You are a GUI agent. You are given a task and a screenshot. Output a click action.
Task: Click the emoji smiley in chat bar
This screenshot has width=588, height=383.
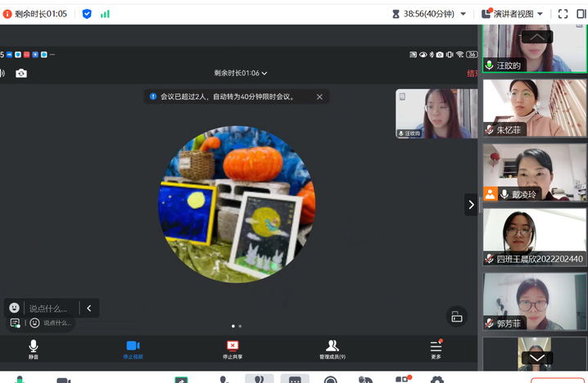(15, 308)
